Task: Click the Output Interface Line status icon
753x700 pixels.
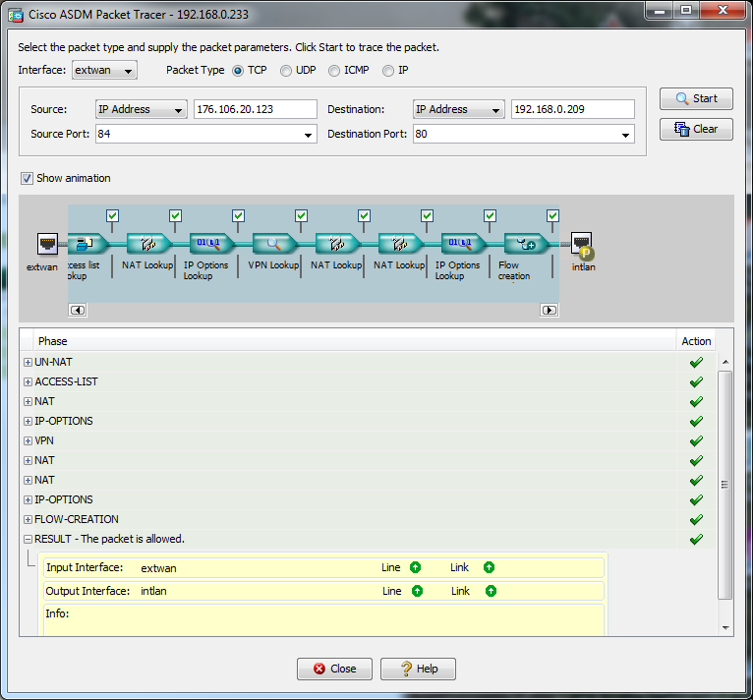Action: click(x=418, y=591)
